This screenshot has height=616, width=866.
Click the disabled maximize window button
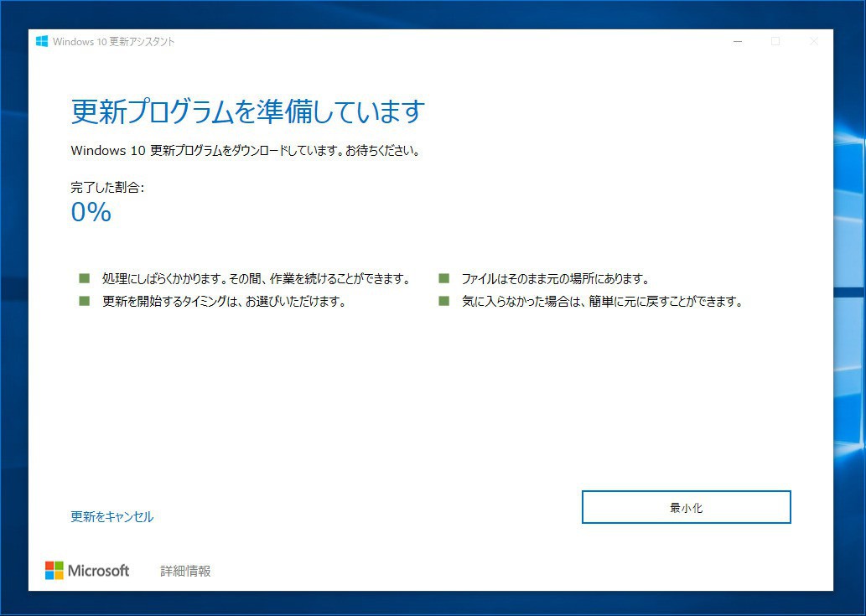pyautogui.click(x=775, y=41)
